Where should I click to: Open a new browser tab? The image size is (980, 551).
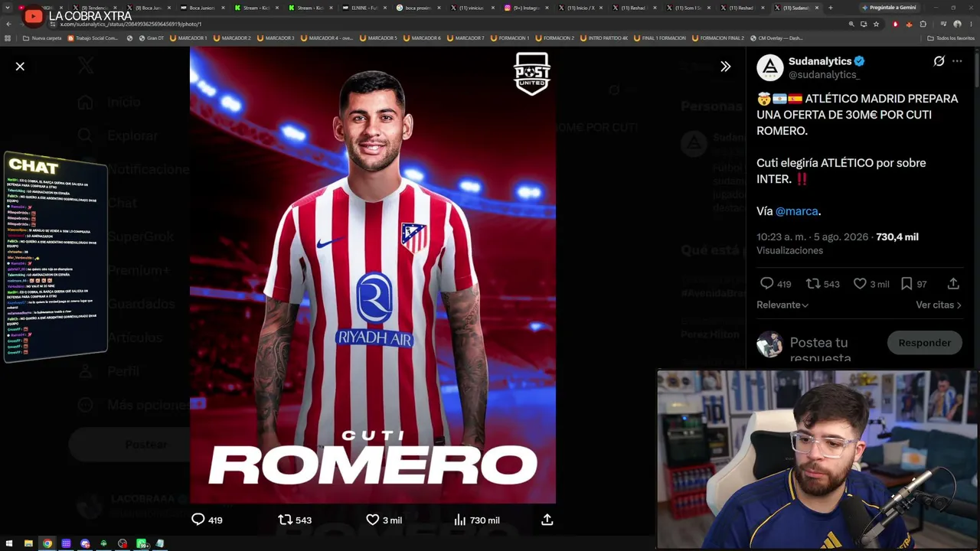click(x=831, y=8)
